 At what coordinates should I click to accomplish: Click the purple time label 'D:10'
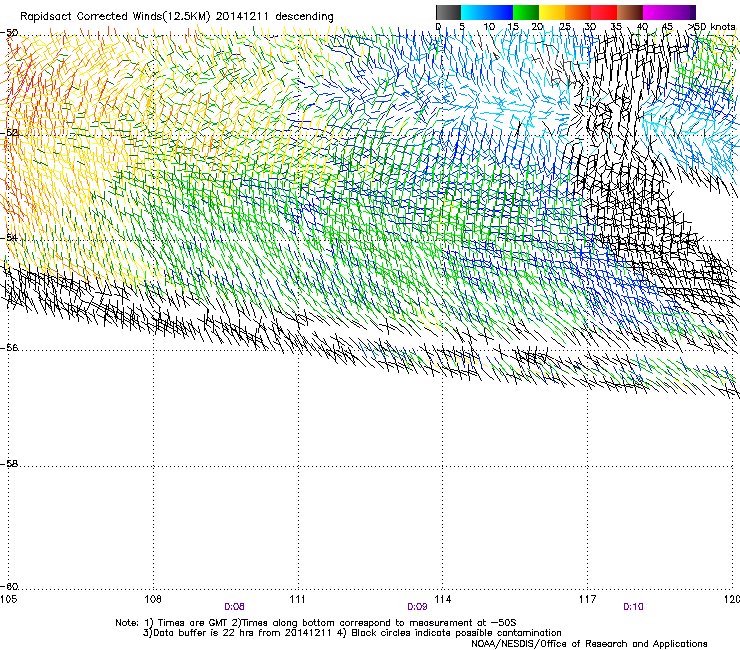633,607
